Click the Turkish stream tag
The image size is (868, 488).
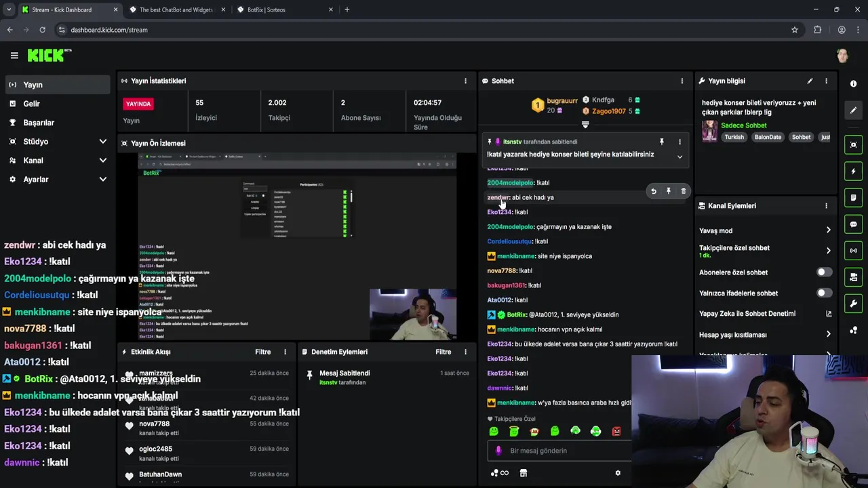pyautogui.click(x=734, y=137)
